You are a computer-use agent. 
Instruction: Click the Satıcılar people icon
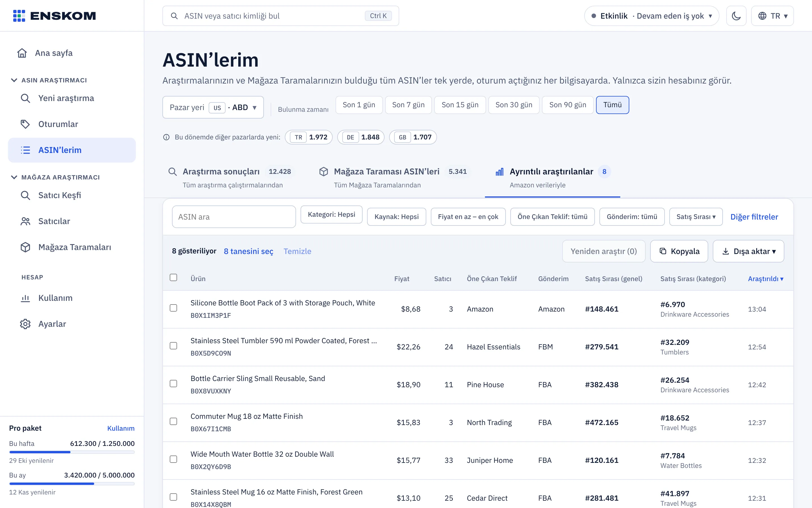click(x=25, y=222)
